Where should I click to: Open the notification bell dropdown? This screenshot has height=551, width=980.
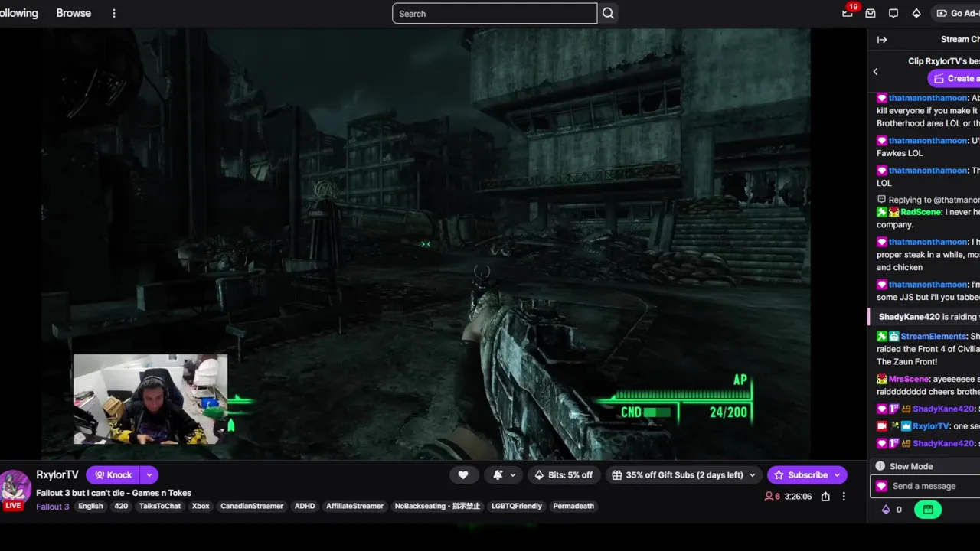[x=504, y=474]
